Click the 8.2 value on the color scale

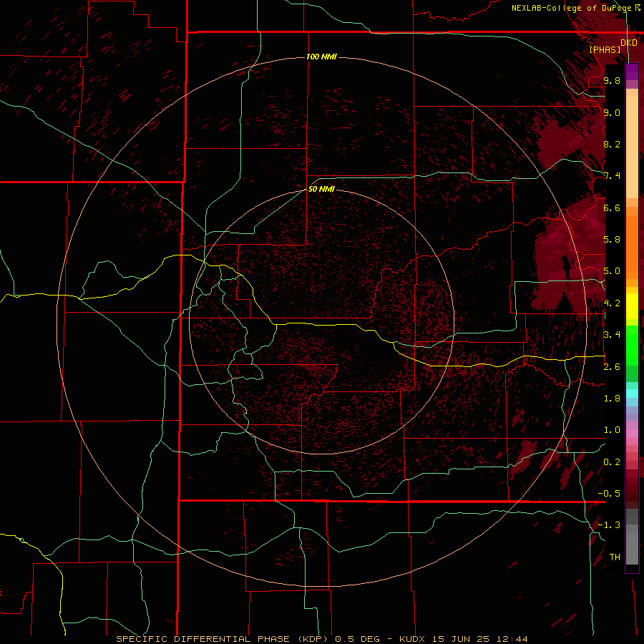coord(612,144)
